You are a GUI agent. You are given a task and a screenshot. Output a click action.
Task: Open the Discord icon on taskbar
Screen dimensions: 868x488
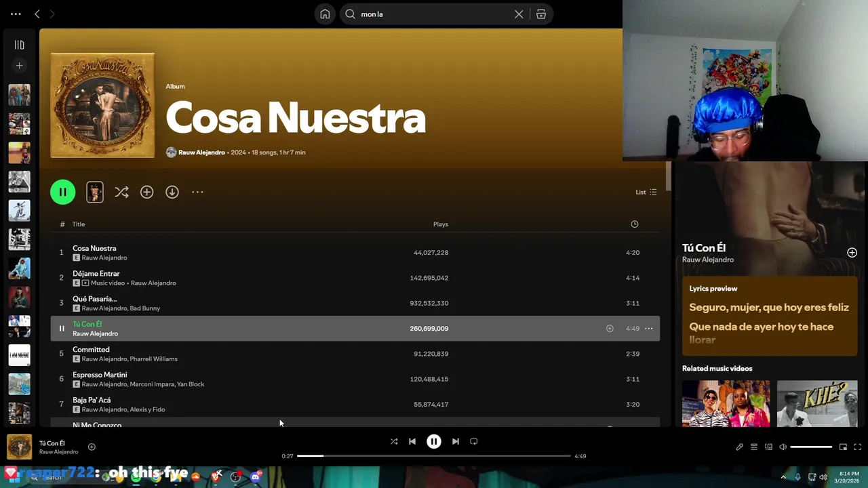(256, 477)
